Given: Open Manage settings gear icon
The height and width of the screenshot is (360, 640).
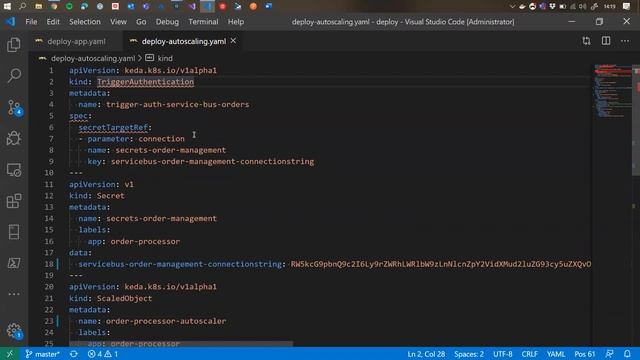Looking at the screenshot, I should [14, 331].
